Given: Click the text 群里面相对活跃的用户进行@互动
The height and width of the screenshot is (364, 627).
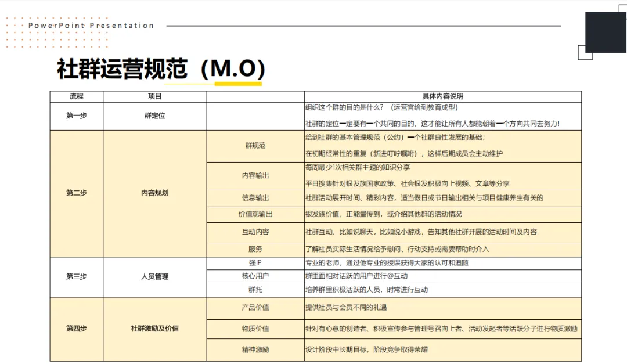Looking at the screenshot, I should (356, 276).
